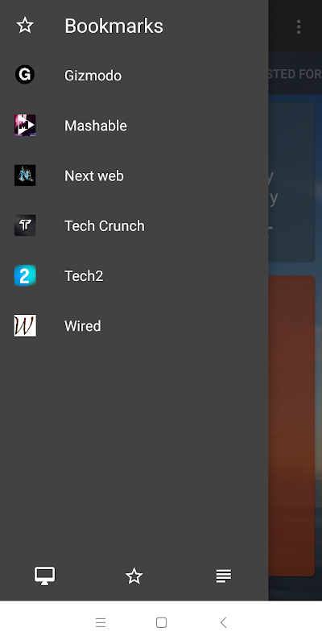Tap the Next web favicon icon
The image size is (322, 644).
[x=25, y=175]
